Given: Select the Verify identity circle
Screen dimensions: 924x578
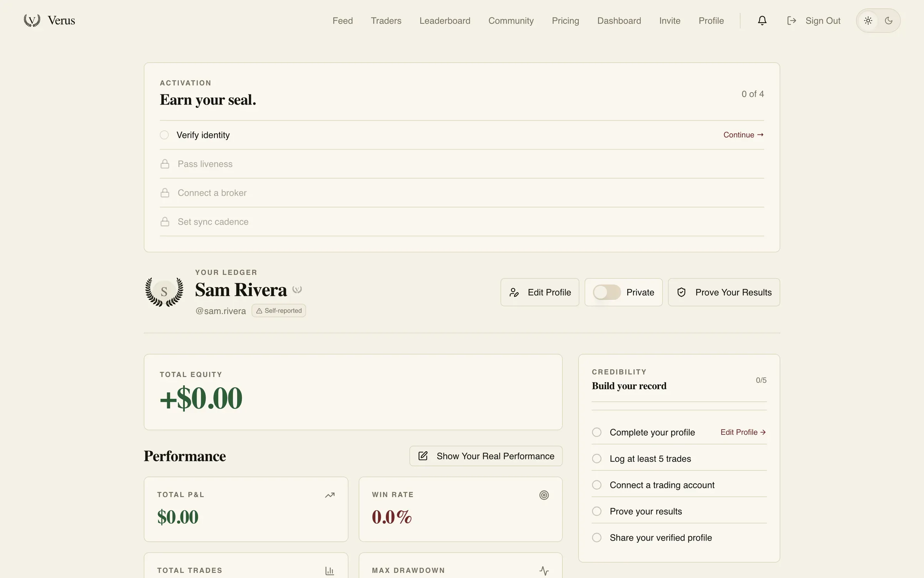Looking at the screenshot, I should (164, 135).
